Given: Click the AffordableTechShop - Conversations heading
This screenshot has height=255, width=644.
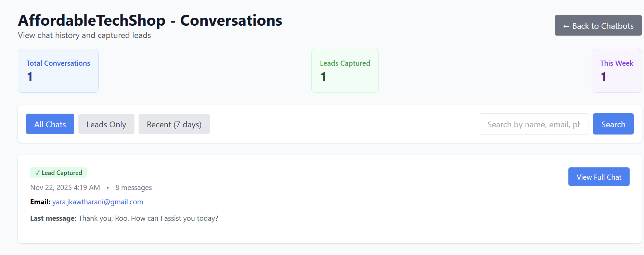Looking at the screenshot, I should [x=150, y=21].
